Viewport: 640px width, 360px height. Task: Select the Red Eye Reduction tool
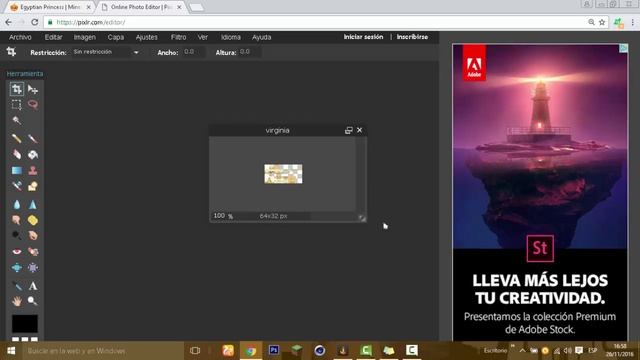17,251
